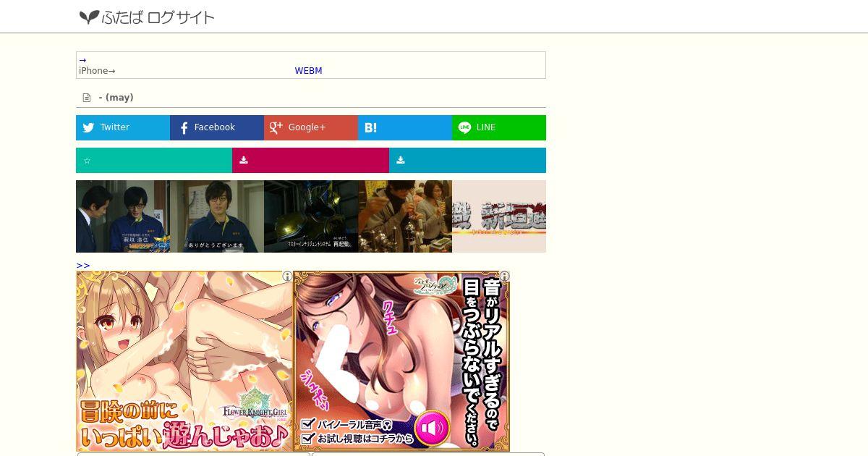Viewport: 868px width, 456px height.
Task: Open thumbnail of armored figure 再起動
Action: pos(311,216)
